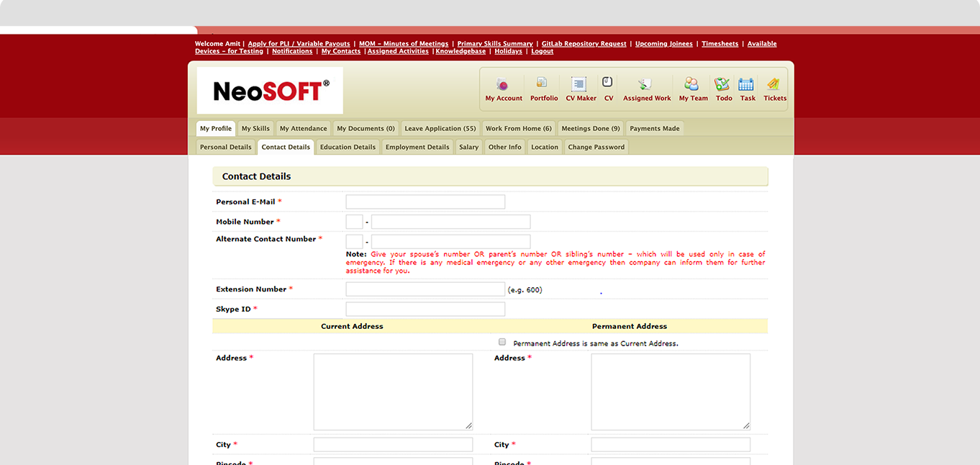Focus the Mobile Number country code box

click(x=354, y=222)
